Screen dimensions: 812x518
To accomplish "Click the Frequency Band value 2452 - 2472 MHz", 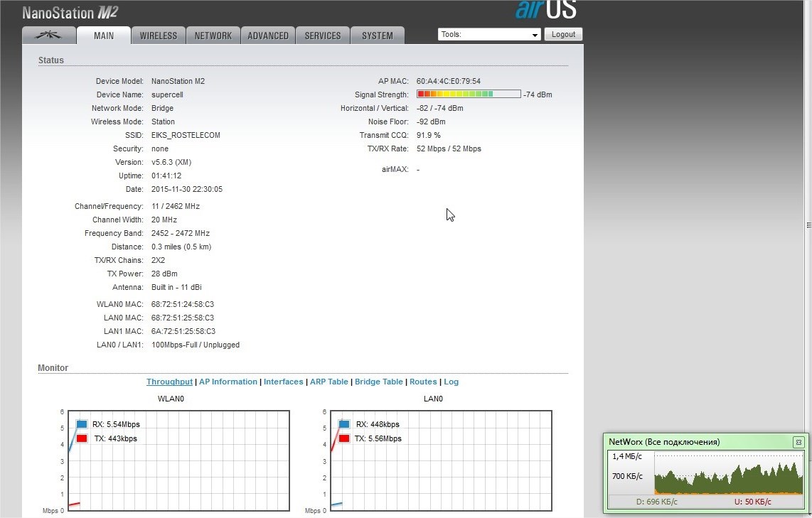I will tap(181, 233).
